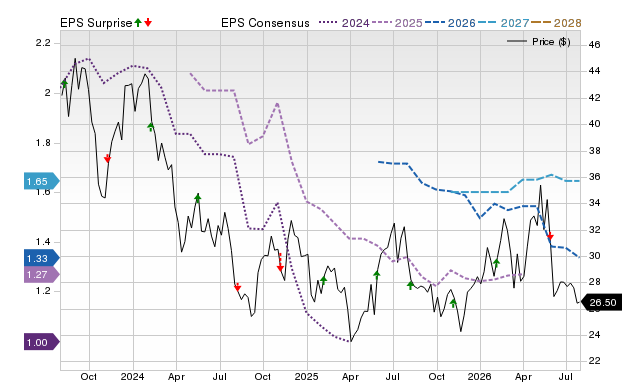Click the 22 right axis price label
The width and height of the screenshot is (640, 382).
[595, 361]
